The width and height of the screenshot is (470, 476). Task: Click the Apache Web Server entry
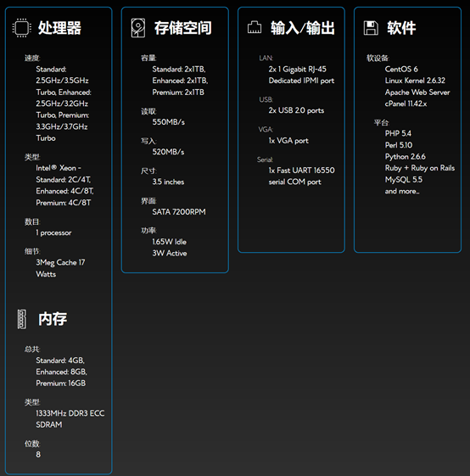[x=417, y=92]
